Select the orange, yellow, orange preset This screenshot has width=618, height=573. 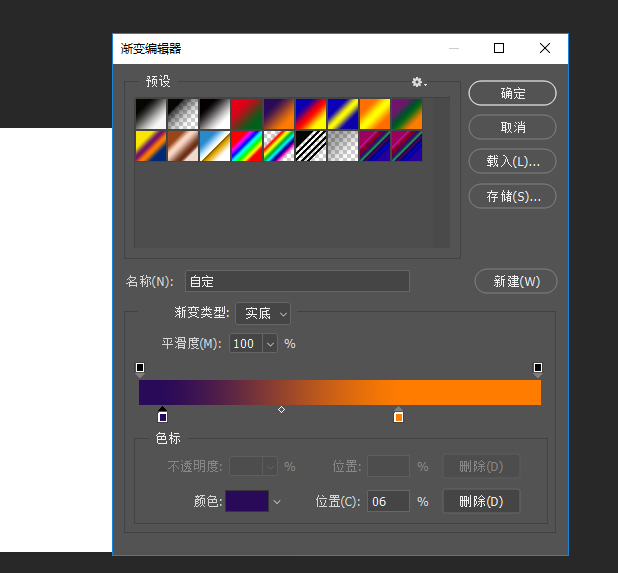pyautogui.click(x=375, y=114)
